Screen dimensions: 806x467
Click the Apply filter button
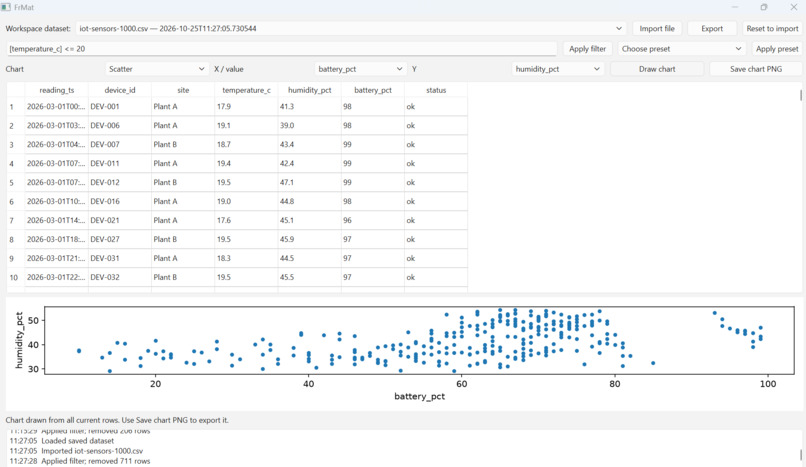click(x=588, y=49)
